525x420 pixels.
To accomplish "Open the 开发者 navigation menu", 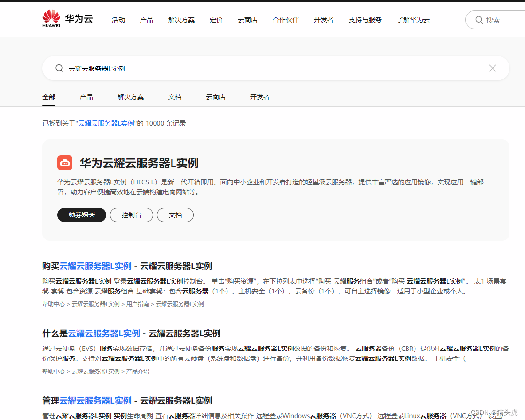I will [323, 20].
